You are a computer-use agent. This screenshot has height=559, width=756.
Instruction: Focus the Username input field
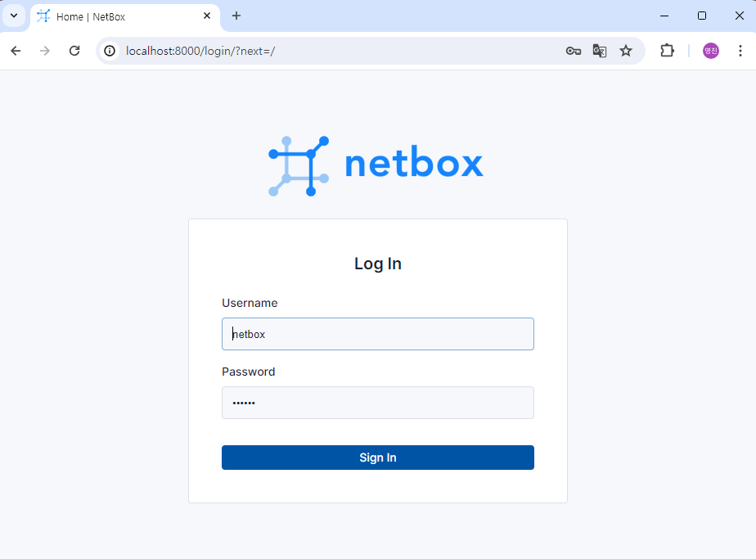coord(378,334)
